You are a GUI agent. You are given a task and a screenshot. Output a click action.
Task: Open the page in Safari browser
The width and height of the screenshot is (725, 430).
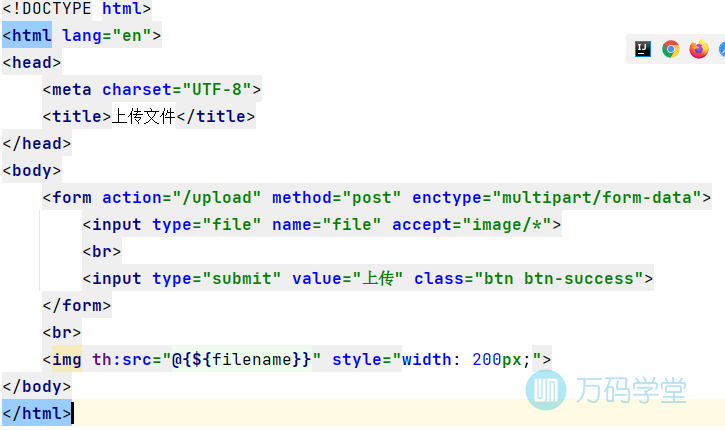click(x=721, y=49)
